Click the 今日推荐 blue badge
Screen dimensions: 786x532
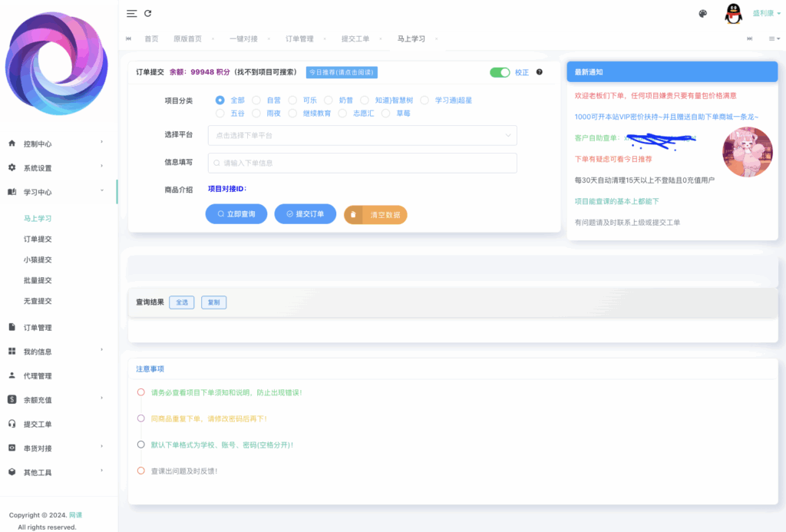point(342,72)
